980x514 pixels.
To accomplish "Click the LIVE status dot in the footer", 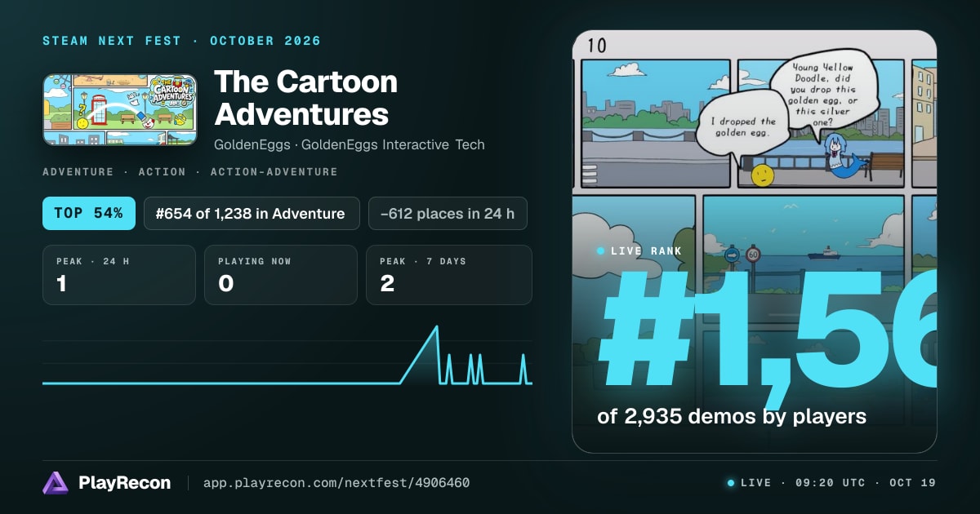I will point(731,483).
